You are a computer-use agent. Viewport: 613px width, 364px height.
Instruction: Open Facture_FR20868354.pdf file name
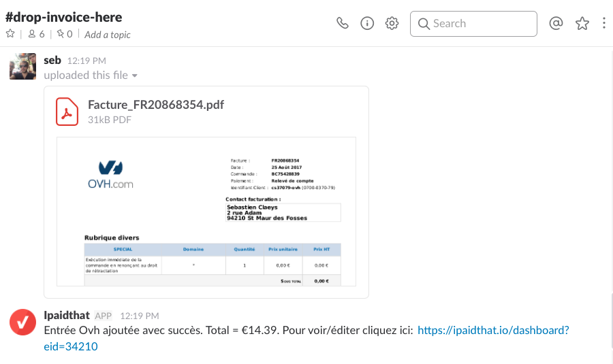[x=156, y=105]
